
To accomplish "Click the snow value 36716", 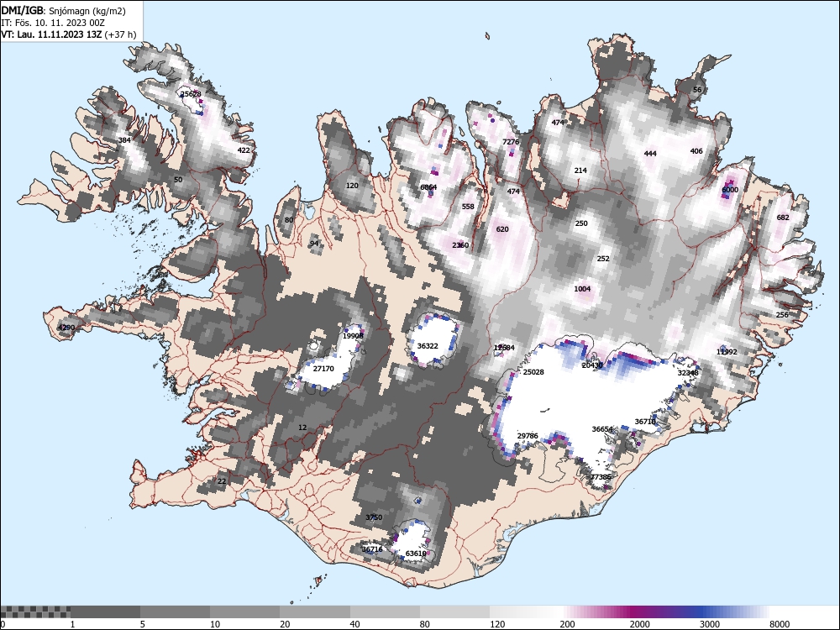I will tap(372, 549).
